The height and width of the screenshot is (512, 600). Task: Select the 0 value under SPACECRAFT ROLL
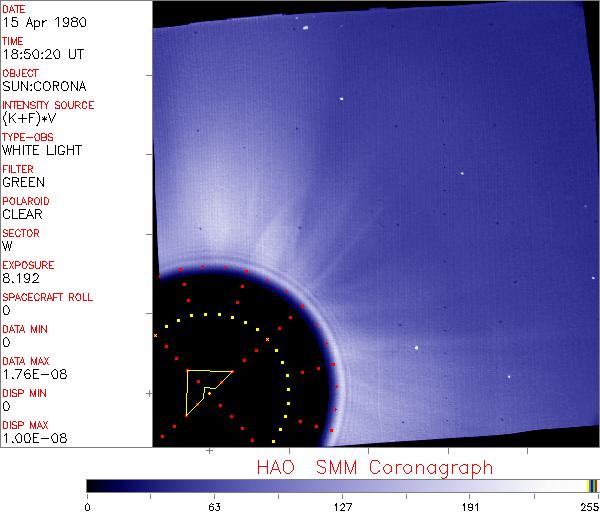coord(7,310)
